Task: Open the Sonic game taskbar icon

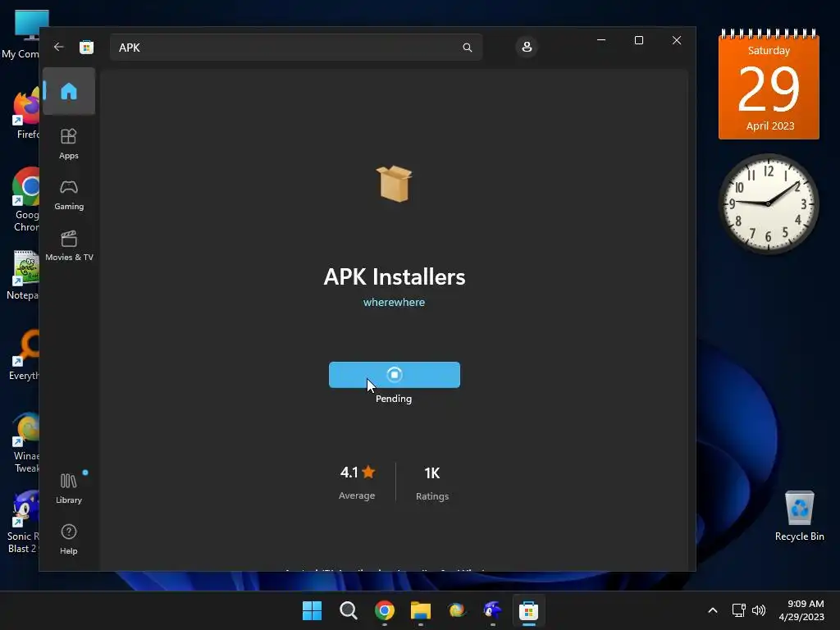Action: click(492, 610)
